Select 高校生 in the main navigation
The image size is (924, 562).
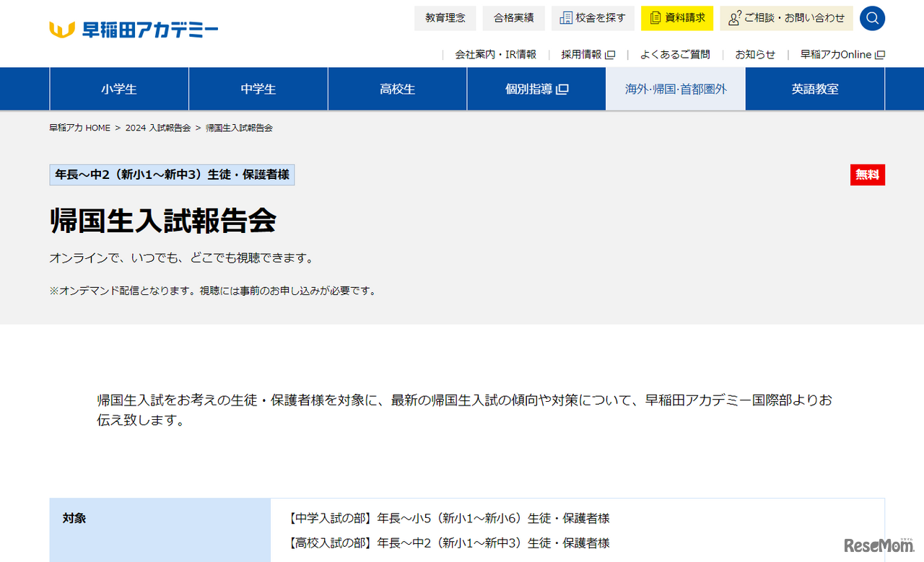(398, 89)
